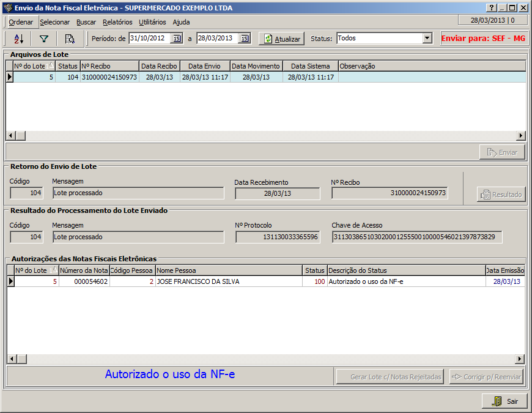Open the end date calendar picker

[244, 39]
